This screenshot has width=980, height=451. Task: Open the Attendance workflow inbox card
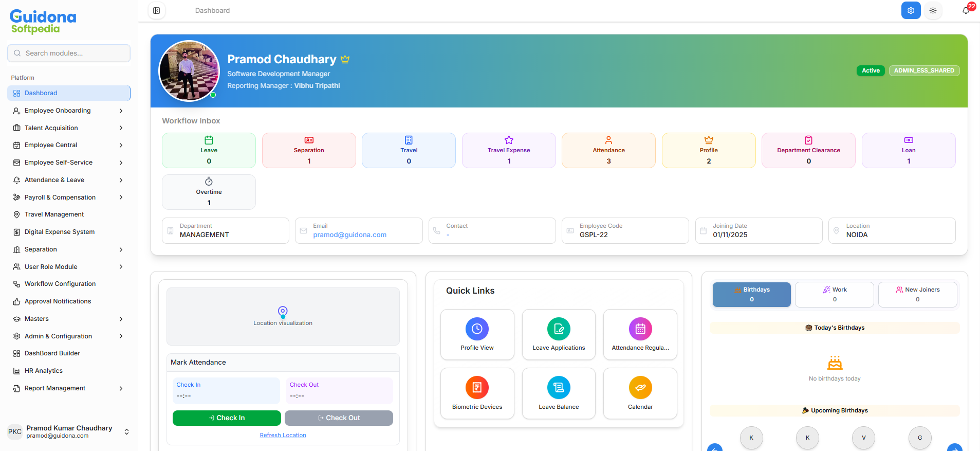608,151
